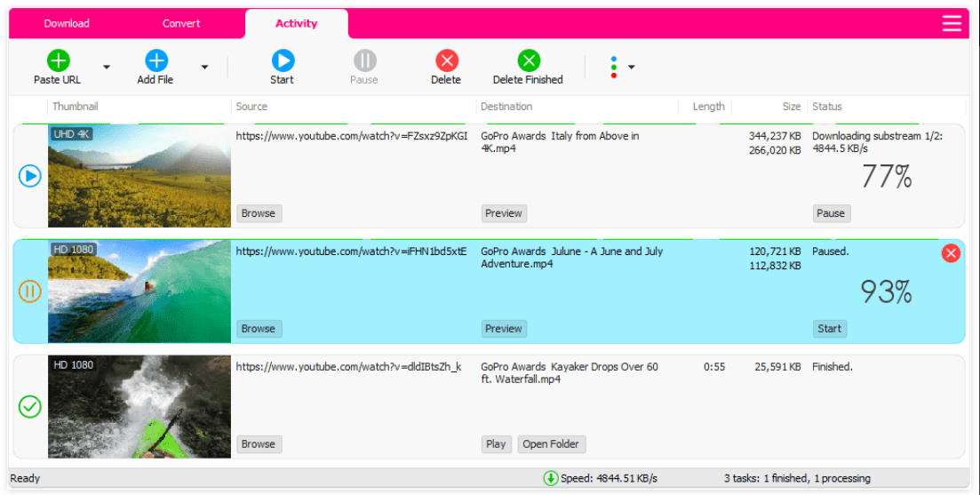980x495 pixels.
Task: Click the Delete Finished toolbar icon
Action: [x=529, y=60]
